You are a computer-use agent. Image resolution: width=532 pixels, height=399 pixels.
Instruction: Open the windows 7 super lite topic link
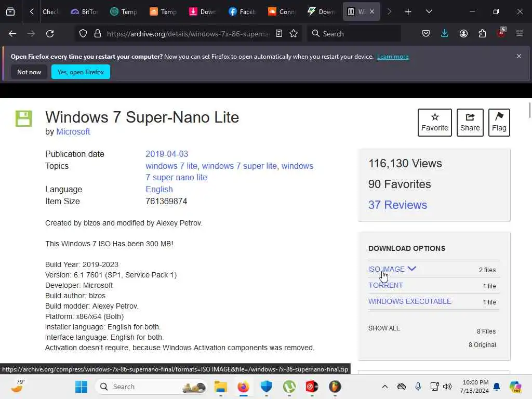(239, 166)
